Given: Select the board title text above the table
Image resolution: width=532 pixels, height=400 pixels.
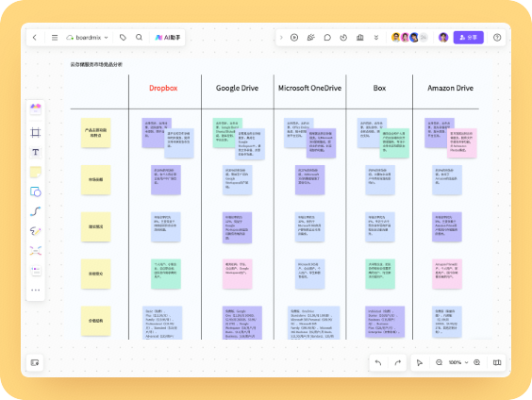Looking at the screenshot, I should (96, 64).
